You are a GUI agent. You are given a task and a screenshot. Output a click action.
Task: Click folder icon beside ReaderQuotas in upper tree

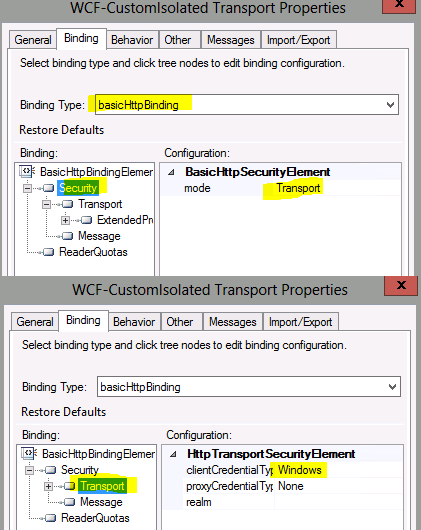click(48, 252)
